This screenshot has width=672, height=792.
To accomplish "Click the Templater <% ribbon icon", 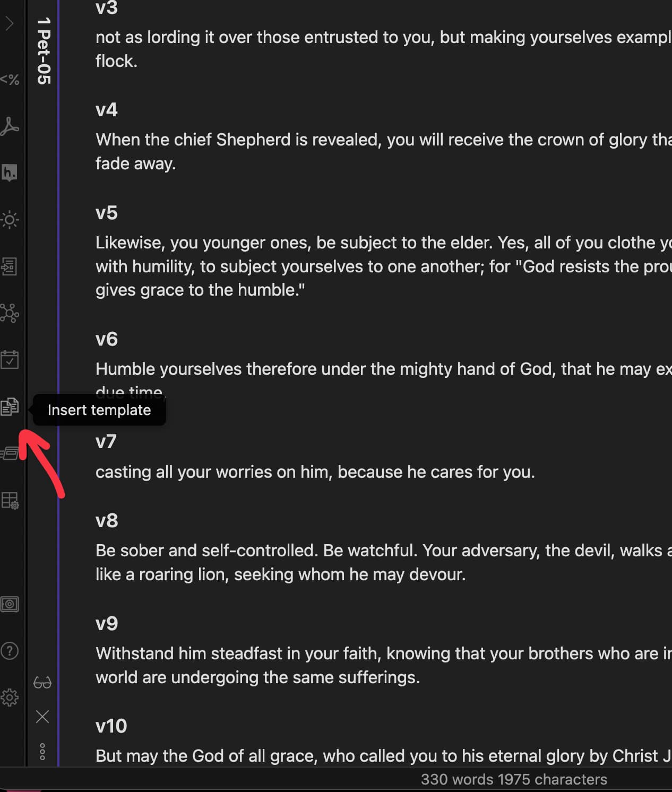I will point(10,80).
